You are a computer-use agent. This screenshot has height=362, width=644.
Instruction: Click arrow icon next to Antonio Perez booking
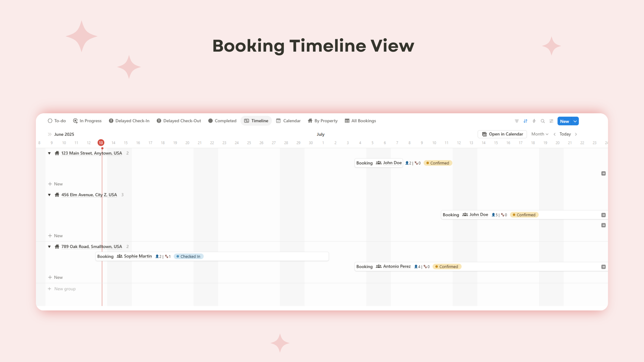coord(603,267)
